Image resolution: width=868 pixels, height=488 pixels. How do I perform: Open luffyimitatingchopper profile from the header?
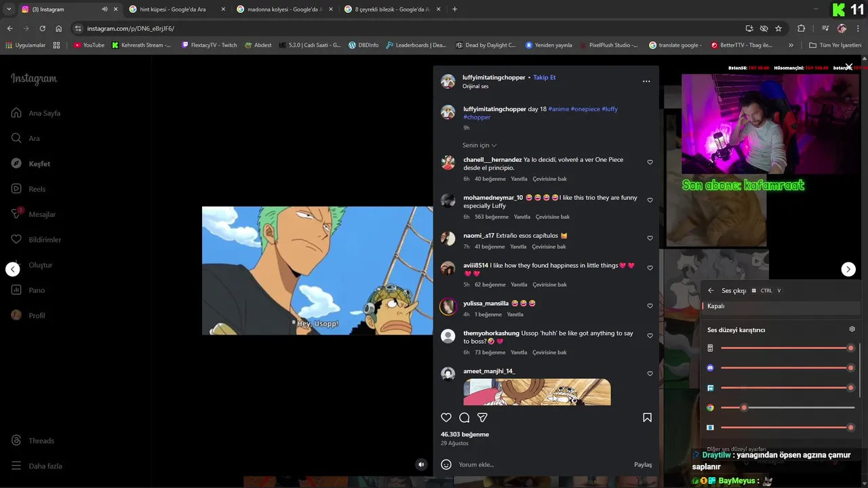tap(494, 77)
